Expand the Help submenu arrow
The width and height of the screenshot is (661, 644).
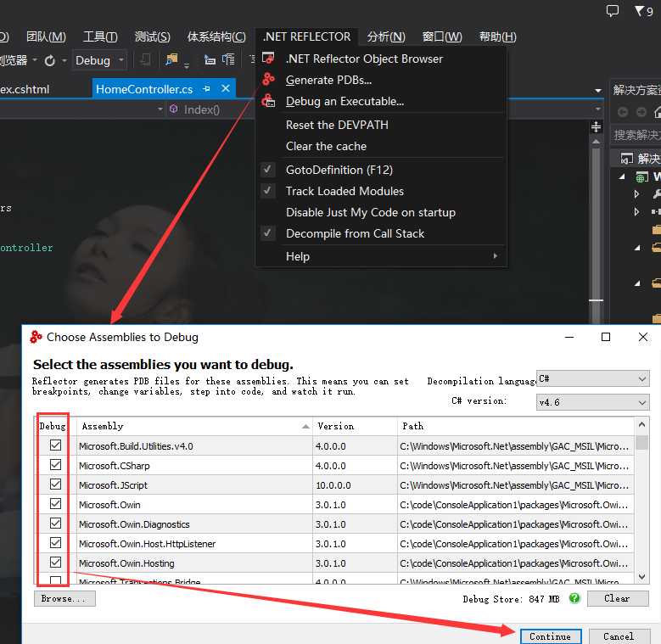[496, 256]
